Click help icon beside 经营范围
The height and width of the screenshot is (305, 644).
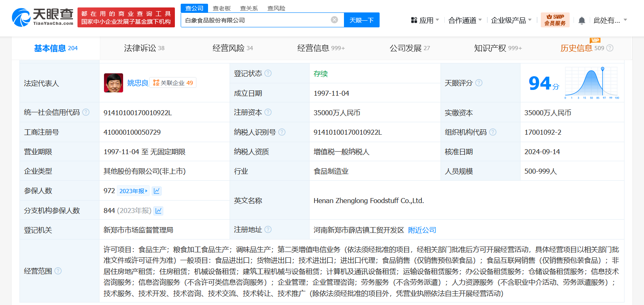click(58, 271)
